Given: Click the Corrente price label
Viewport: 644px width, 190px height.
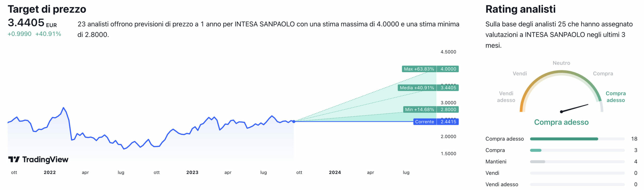Looking at the screenshot, I should 425,122.
